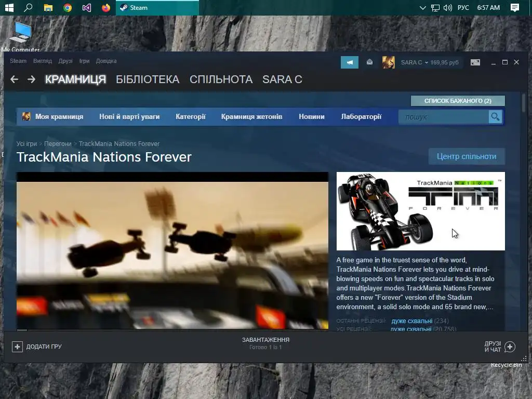Click the network tray icon

(435, 7)
